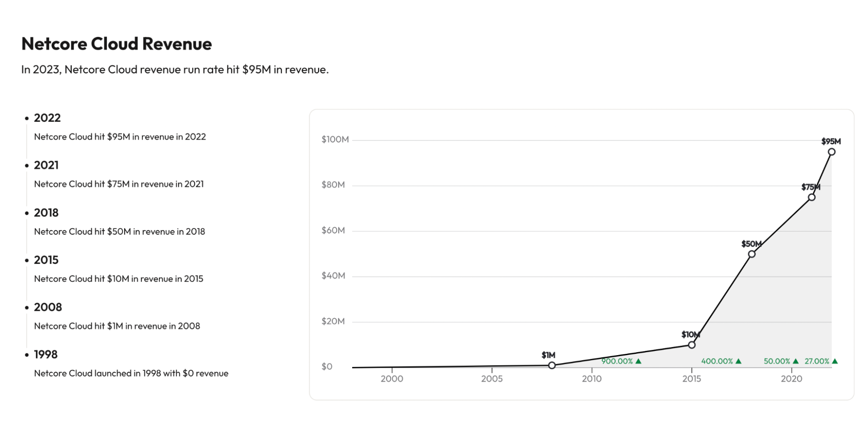Click the $1M data label on the chart

coord(548,355)
